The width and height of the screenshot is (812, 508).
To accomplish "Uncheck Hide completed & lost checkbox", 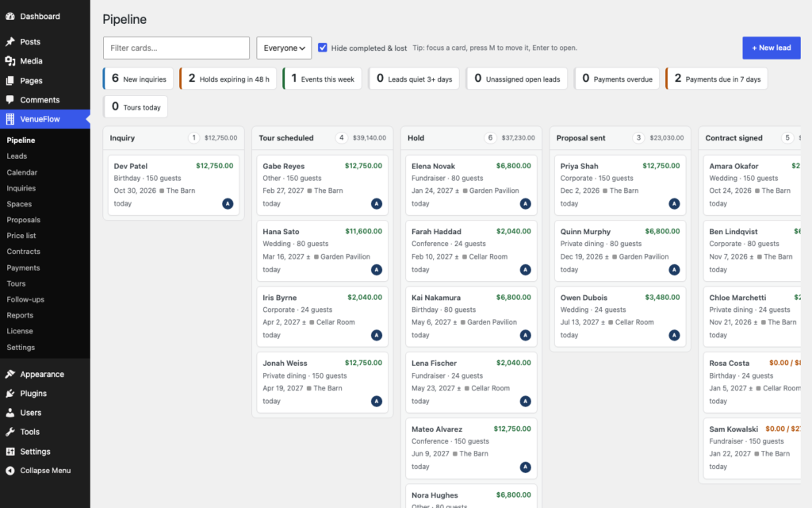I will [323, 48].
